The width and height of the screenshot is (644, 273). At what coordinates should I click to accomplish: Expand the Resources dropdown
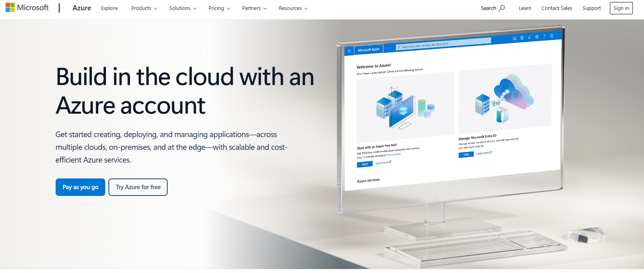(x=293, y=8)
